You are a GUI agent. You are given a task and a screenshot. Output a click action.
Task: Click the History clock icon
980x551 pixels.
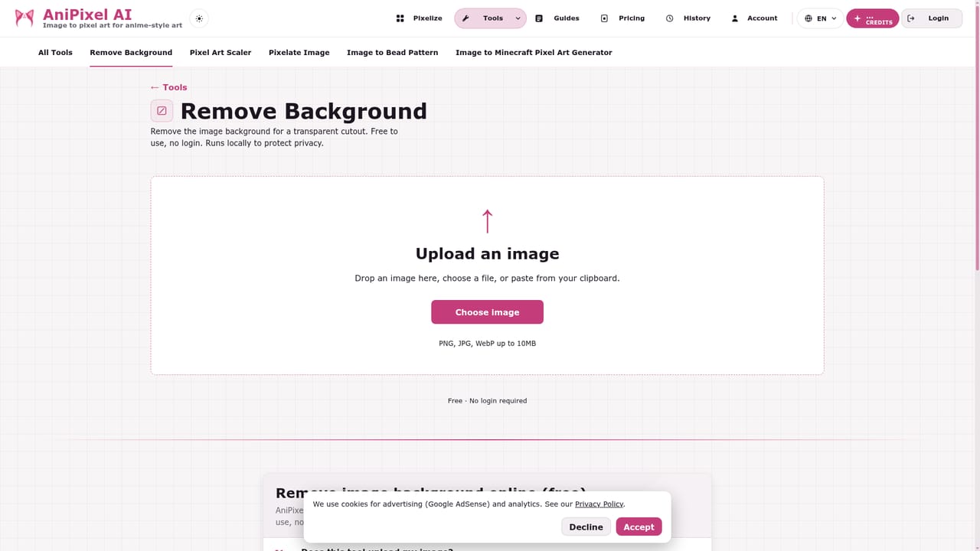(669, 18)
